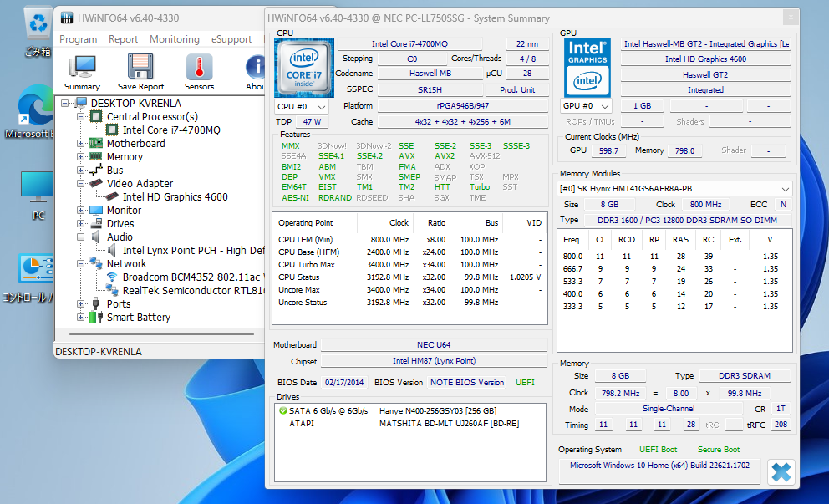
Task: Click the HWiNFO64 title bar app icon
Action: tap(67, 18)
